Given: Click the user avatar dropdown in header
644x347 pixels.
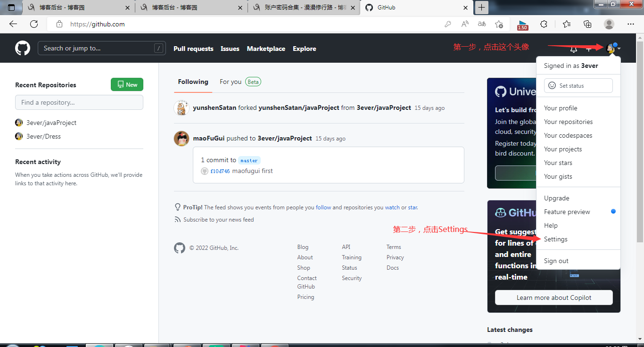Looking at the screenshot, I should click(613, 48).
